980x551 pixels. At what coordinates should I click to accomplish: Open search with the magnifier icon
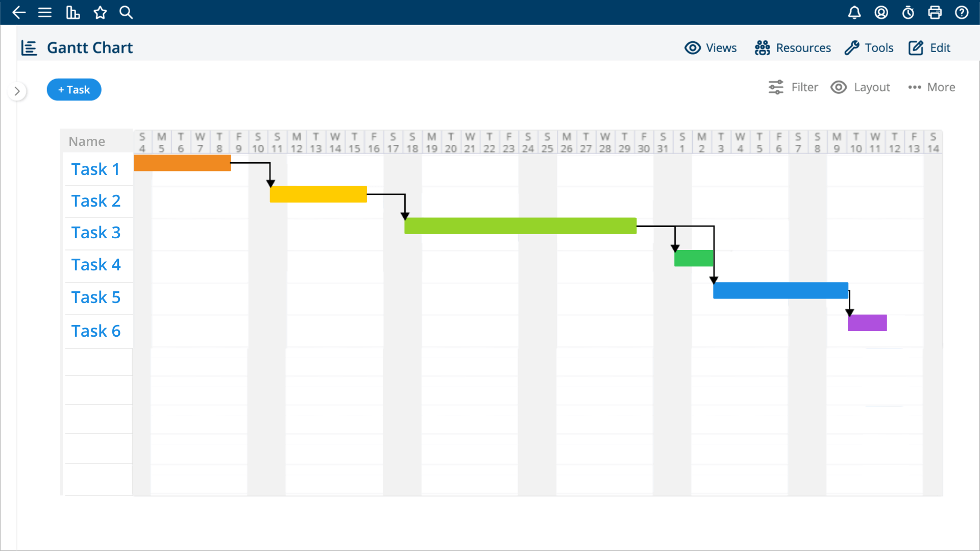pos(126,13)
